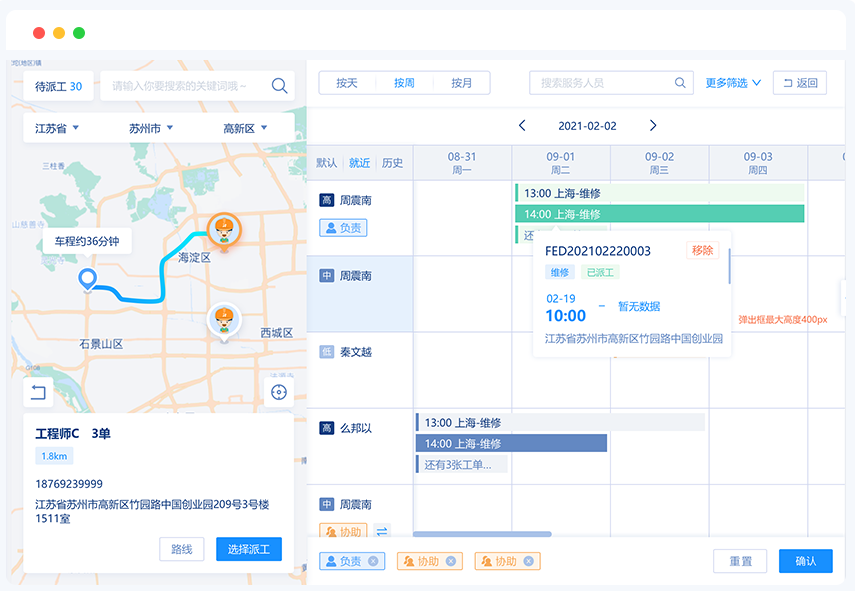Go to next date with right chevron
855x591 pixels.
[x=653, y=125]
